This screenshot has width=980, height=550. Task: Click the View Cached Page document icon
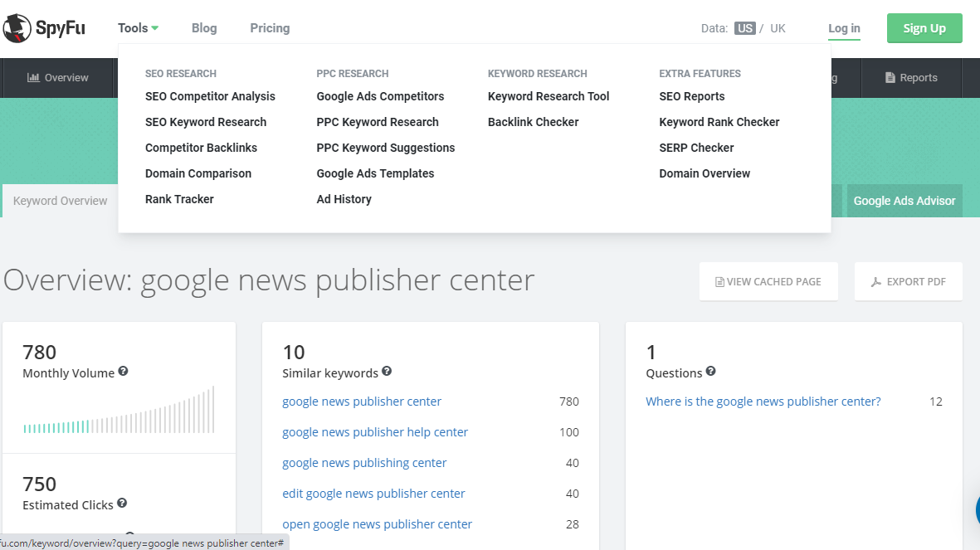point(719,282)
